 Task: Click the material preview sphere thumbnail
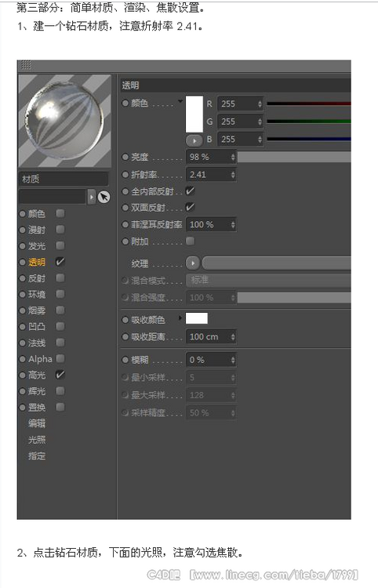pos(65,121)
